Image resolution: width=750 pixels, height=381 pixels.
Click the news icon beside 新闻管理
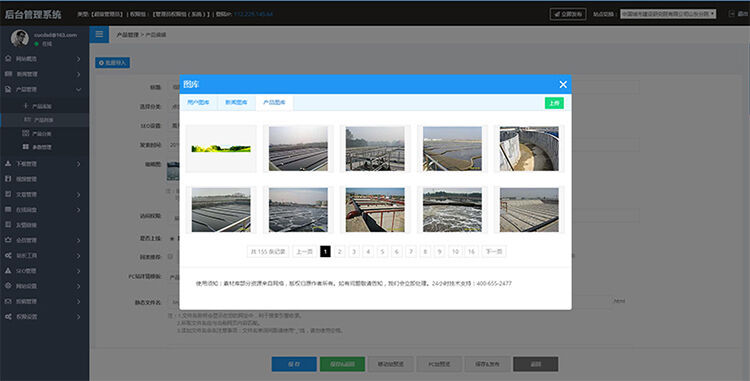tap(8, 74)
